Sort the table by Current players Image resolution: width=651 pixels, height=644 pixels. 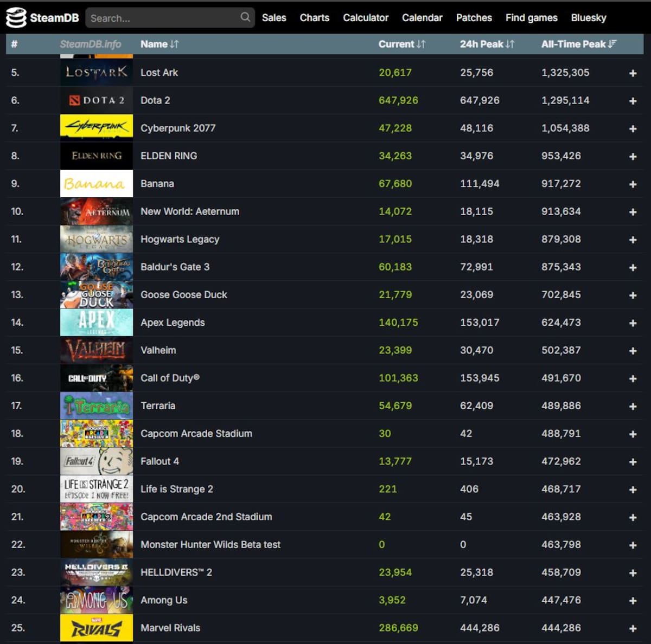click(x=402, y=44)
